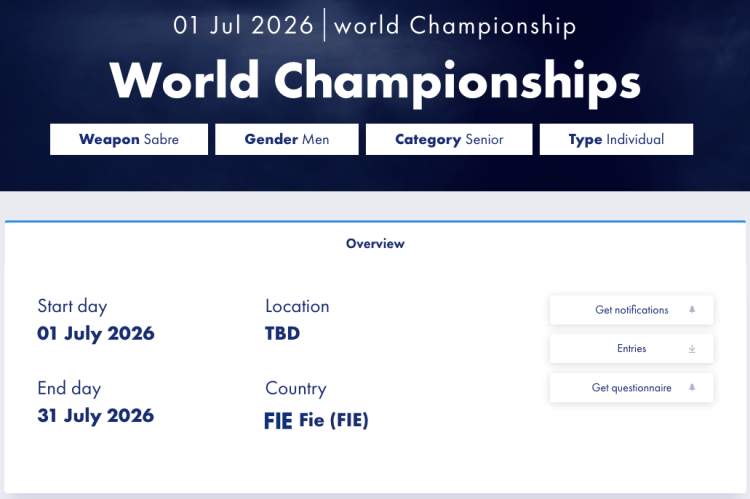The height and width of the screenshot is (499, 750).
Task: Click the TBD location value
Action: point(282,333)
